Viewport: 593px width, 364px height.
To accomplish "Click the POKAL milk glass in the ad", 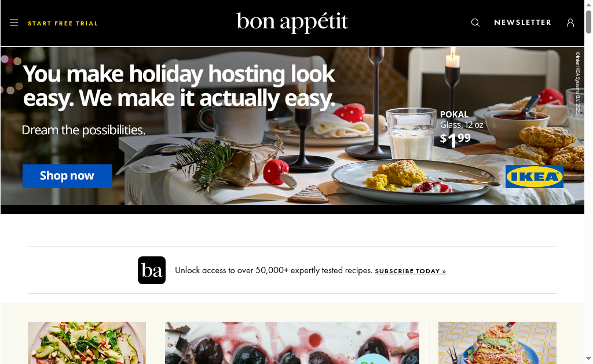I will [412, 134].
